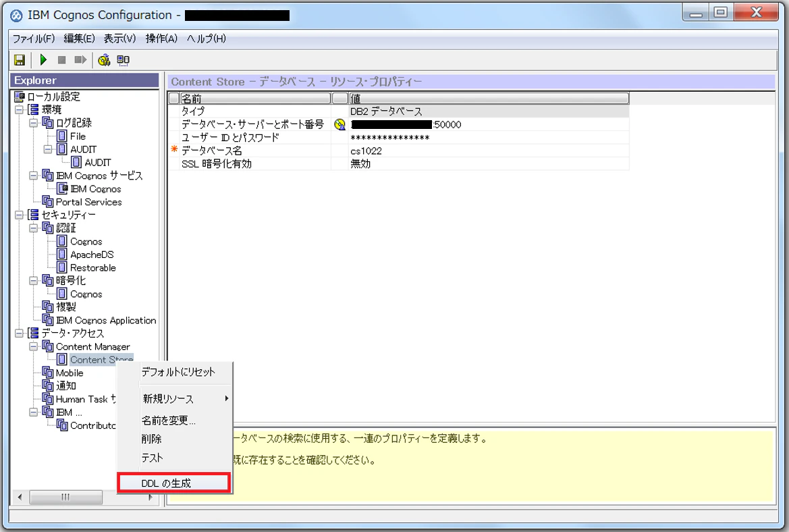Screen dimensions: 789x532
Task: Click the Restorable namespace icon
Action: [62, 268]
